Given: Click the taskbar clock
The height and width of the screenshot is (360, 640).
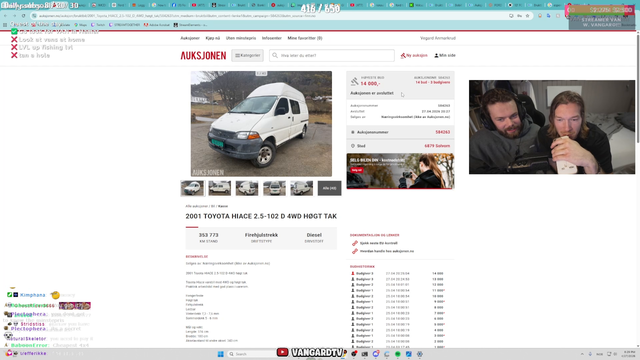Looking at the screenshot, I should 629,354.
